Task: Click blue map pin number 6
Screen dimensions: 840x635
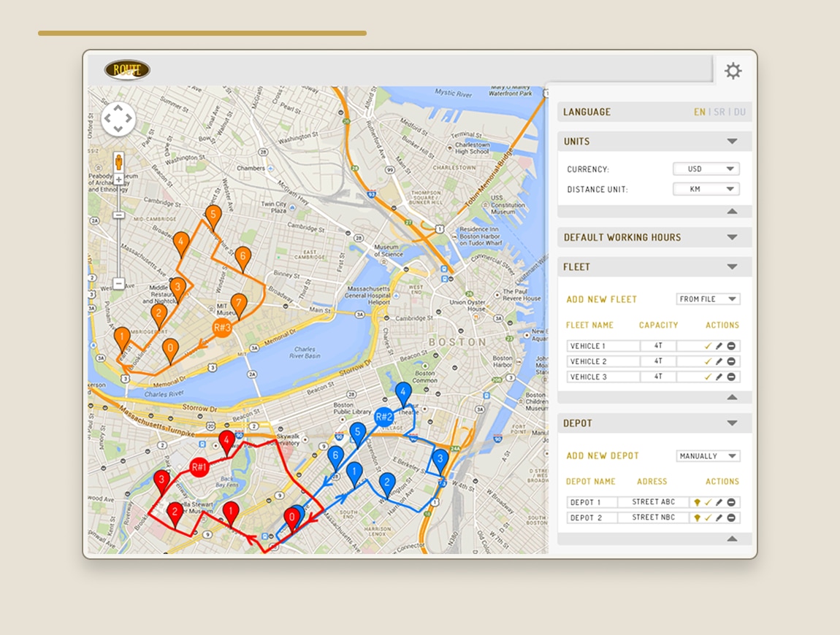Action: point(335,458)
